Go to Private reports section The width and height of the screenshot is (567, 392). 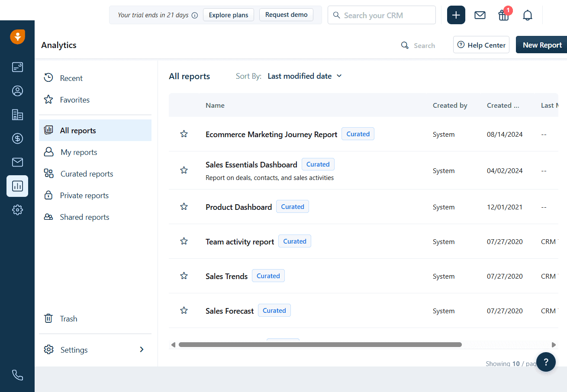[x=84, y=196]
